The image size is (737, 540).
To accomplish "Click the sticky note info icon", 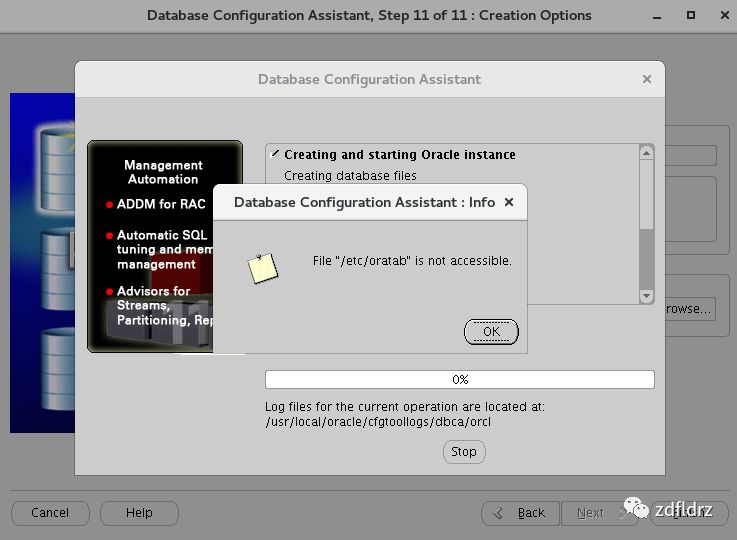I will pyautogui.click(x=263, y=268).
